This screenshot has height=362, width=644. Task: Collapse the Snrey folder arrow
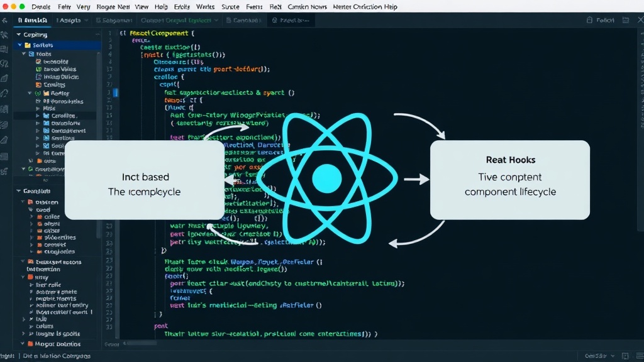click(x=23, y=277)
